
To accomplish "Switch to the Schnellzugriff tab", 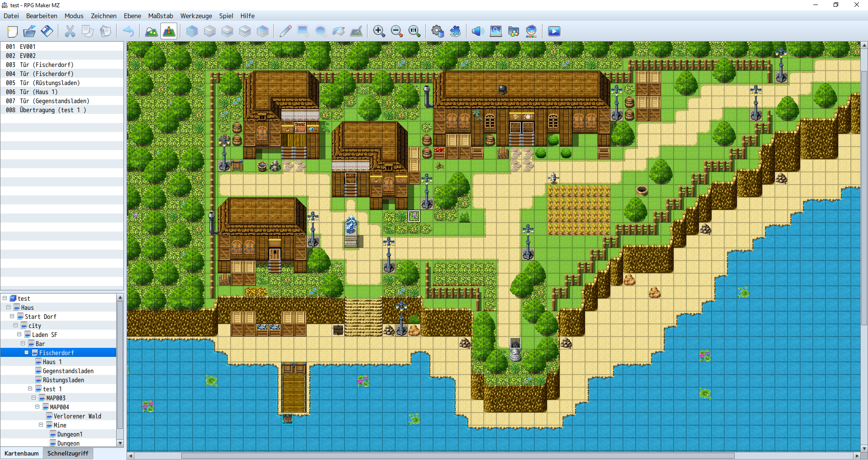I will [68, 453].
